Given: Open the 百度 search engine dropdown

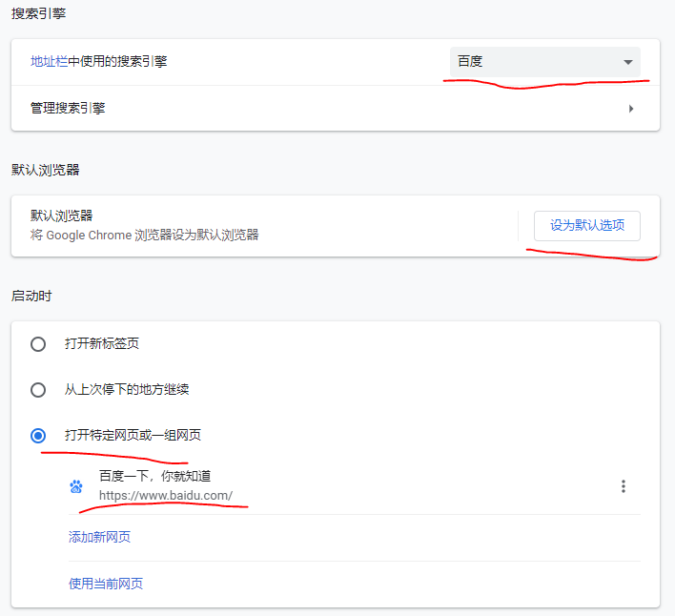Looking at the screenshot, I should (545, 62).
